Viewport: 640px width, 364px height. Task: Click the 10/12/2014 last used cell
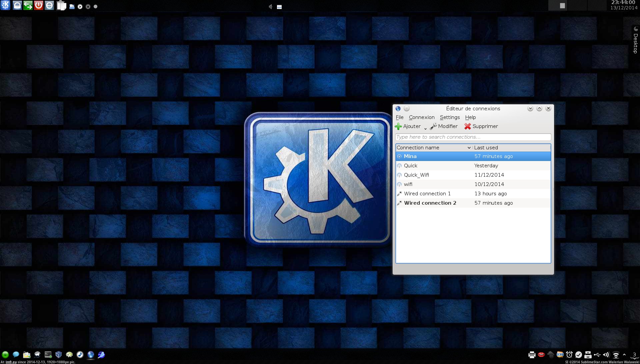(x=489, y=184)
